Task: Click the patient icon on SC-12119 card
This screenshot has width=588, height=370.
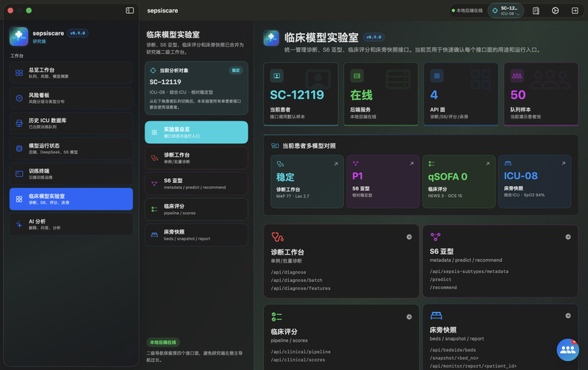Action: (277, 76)
